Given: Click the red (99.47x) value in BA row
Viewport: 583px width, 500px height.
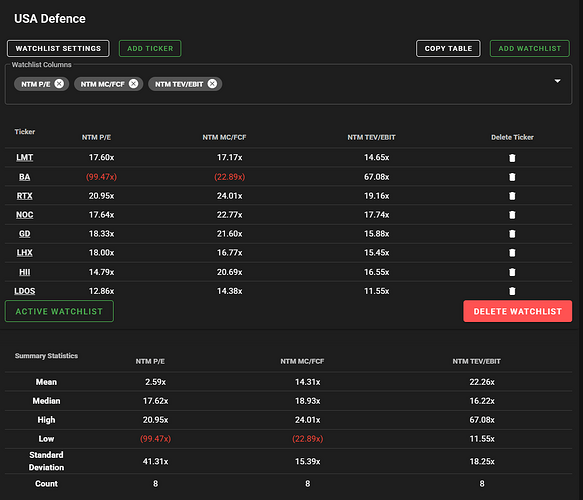Looking at the screenshot, I should (x=102, y=177).
